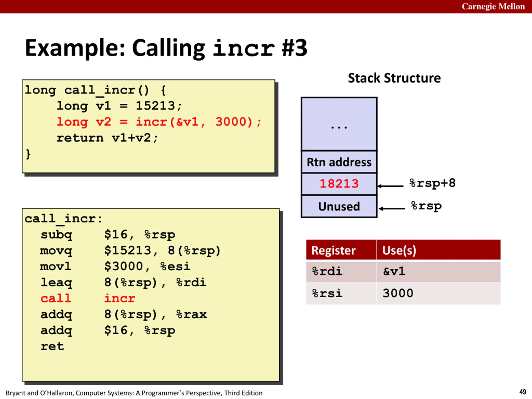Click the slide title 'Example: Calling incr #3'
532x399 pixels.
coord(166,48)
